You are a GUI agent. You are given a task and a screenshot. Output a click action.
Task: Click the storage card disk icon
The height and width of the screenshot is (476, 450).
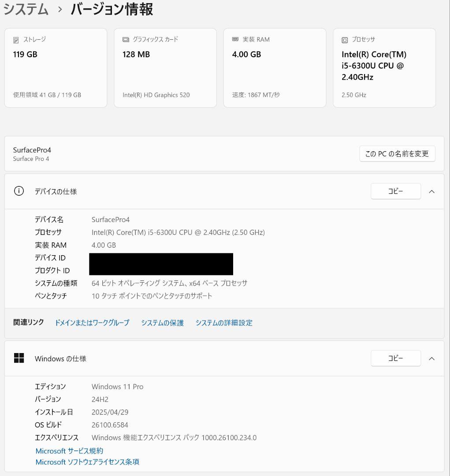[x=16, y=40]
